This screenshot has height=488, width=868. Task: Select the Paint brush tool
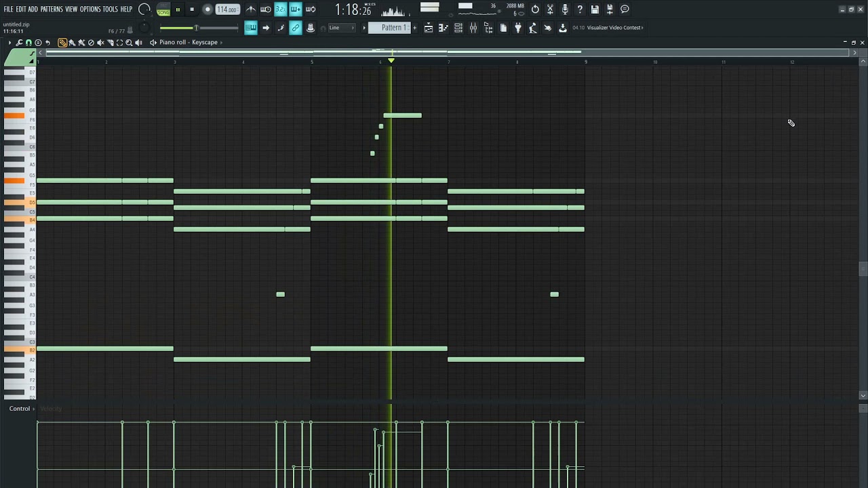[x=72, y=43]
